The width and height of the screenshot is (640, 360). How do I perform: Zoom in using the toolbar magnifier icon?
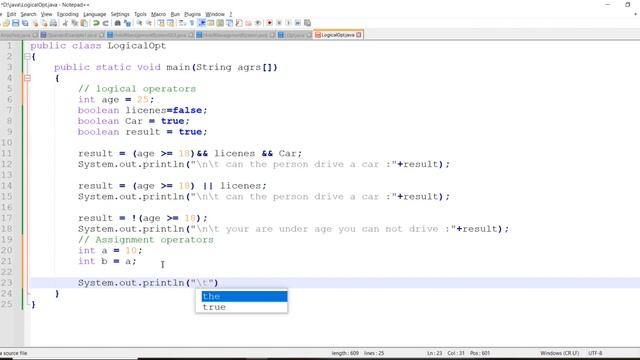[139, 23]
